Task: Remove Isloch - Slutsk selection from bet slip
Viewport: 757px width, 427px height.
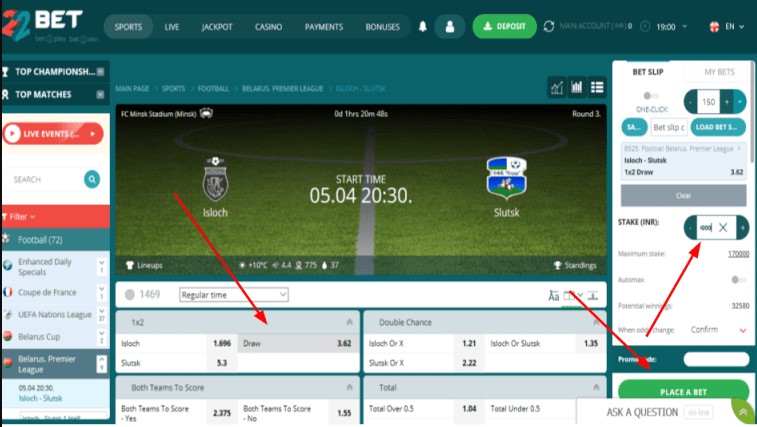Action: [x=739, y=149]
